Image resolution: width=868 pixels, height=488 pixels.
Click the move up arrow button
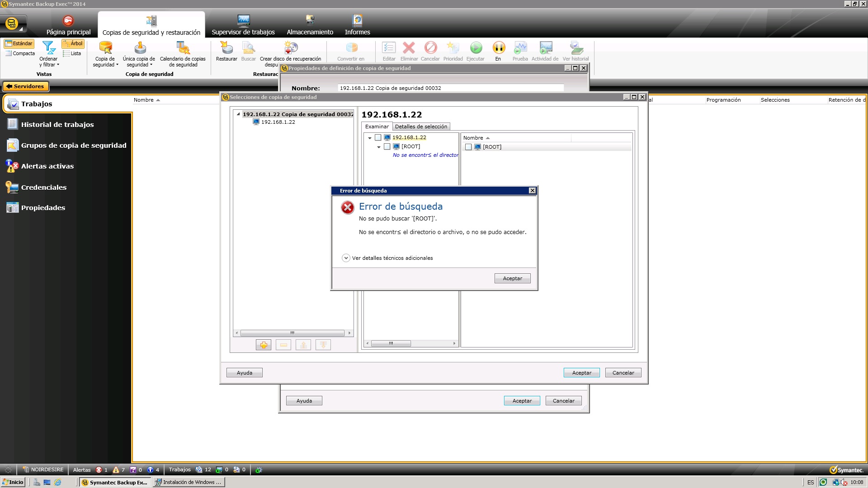tap(303, 345)
